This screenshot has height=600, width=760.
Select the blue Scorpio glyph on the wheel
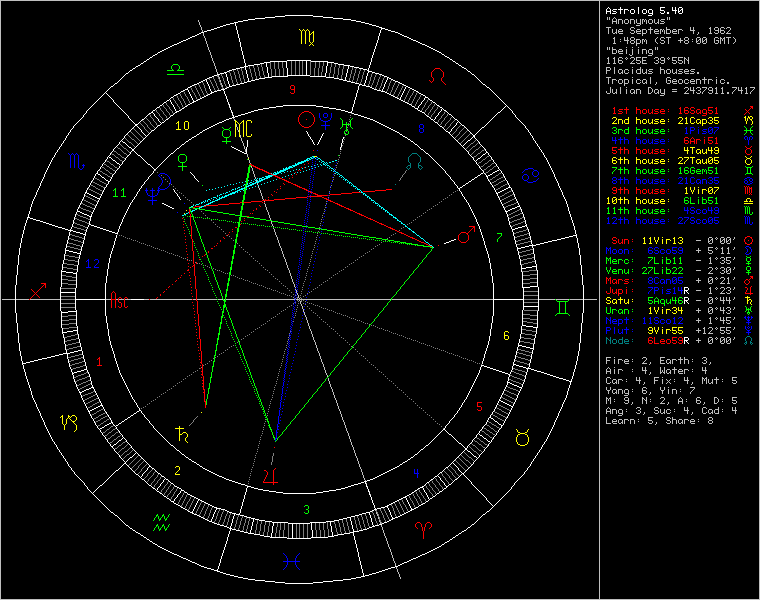pos(77,161)
